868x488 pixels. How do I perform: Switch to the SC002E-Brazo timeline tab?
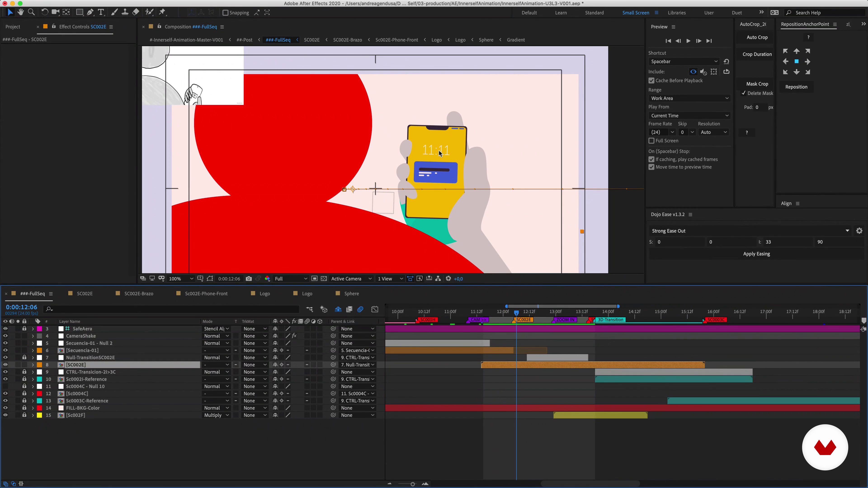pyautogui.click(x=139, y=294)
